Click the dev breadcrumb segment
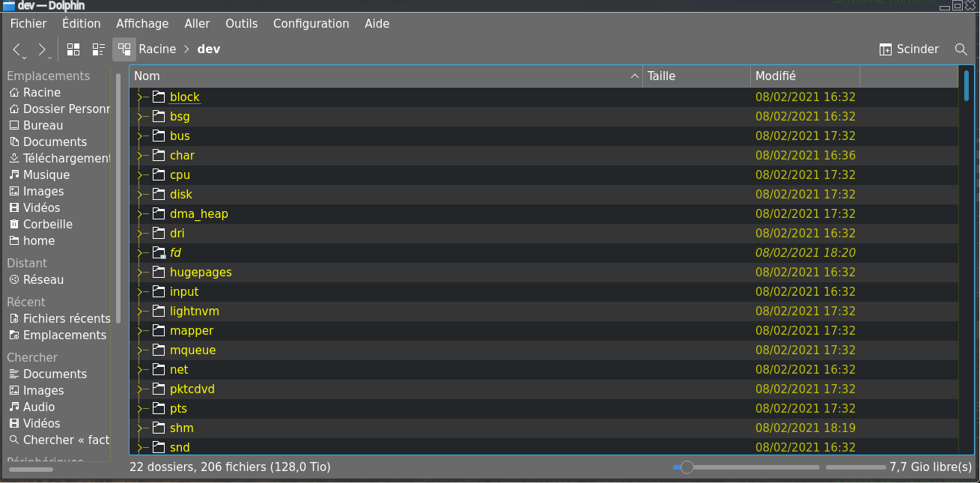980x483 pixels. point(209,49)
